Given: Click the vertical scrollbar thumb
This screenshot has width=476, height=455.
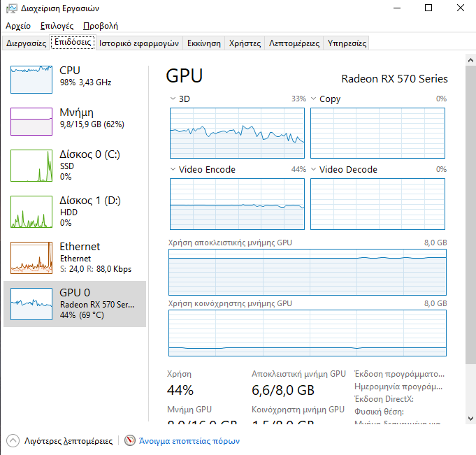Looking at the screenshot, I should [x=470, y=214].
